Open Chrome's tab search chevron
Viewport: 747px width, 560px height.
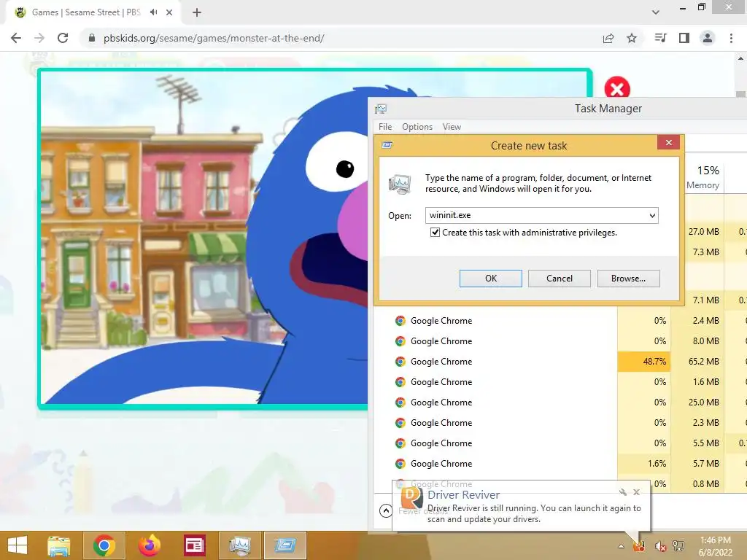(656, 12)
